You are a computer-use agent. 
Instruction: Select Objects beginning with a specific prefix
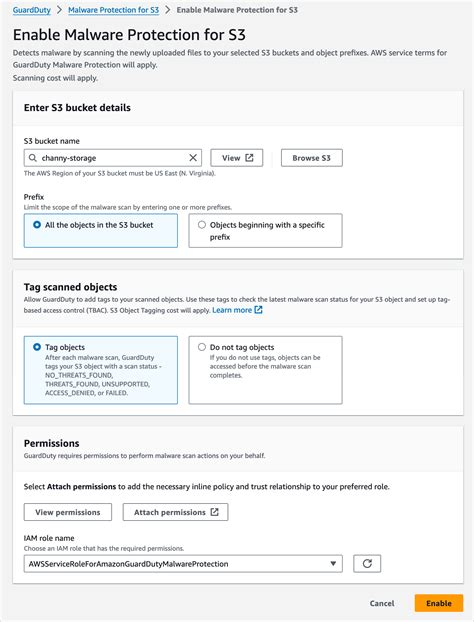[x=265, y=230]
